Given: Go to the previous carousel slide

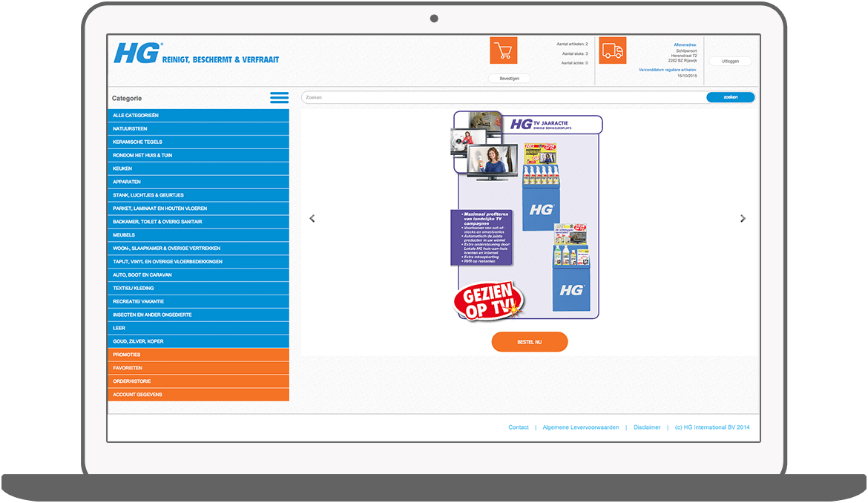Looking at the screenshot, I should 312,219.
